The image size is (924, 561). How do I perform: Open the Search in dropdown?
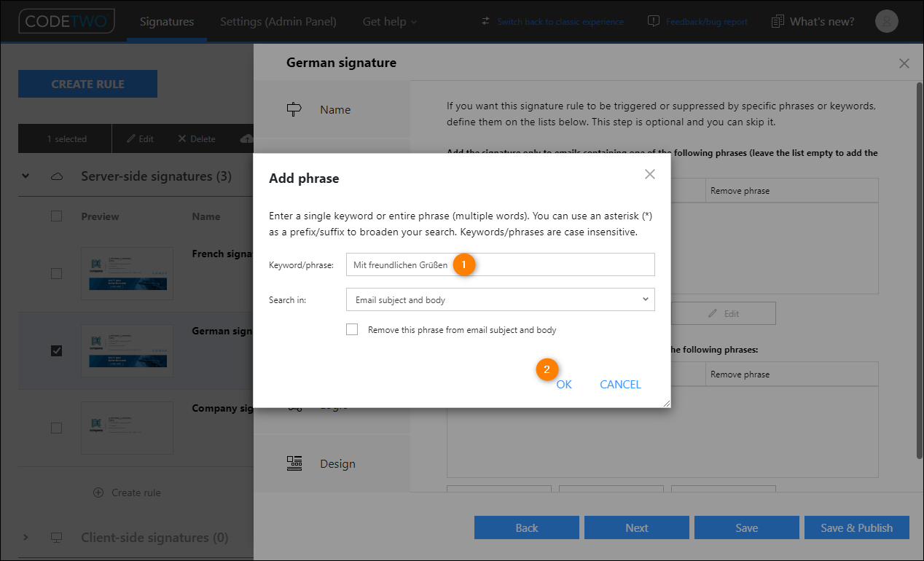coord(501,299)
